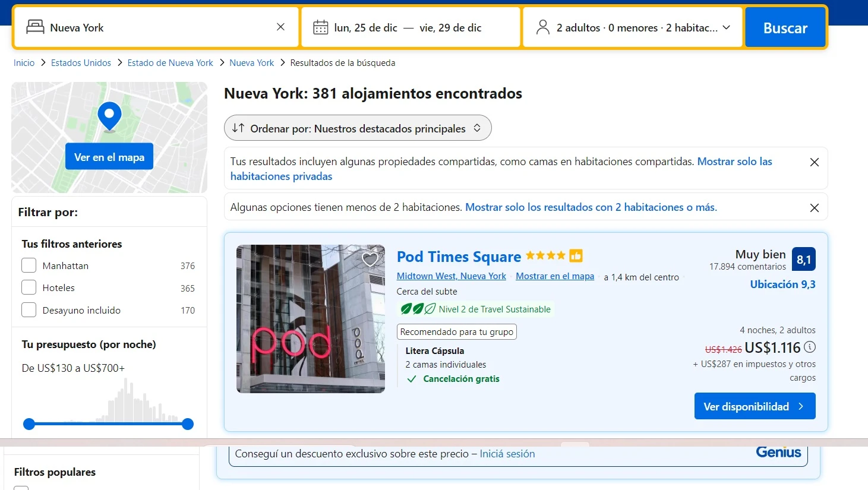
Task: Open Estado de Nueva York breadcrumb
Action: click(170, 63)
